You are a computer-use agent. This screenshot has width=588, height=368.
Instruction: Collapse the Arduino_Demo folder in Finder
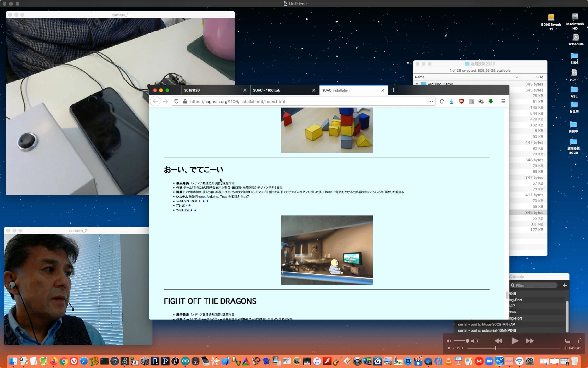tap(417, 84)
